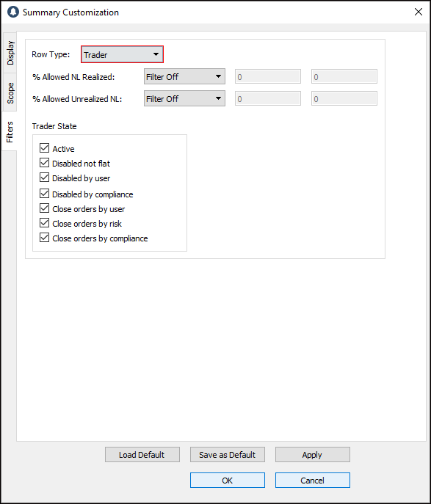Screen dimensions: 431x504
Task: Switch to the Scope tab
Action: 10,92
